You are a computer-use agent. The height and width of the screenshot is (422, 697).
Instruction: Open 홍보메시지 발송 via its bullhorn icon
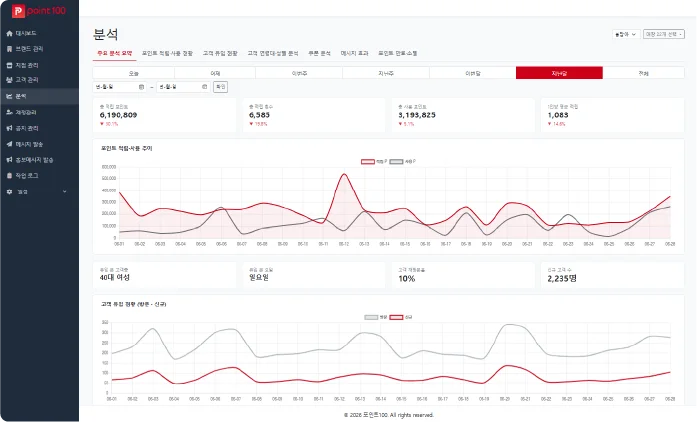9,160
